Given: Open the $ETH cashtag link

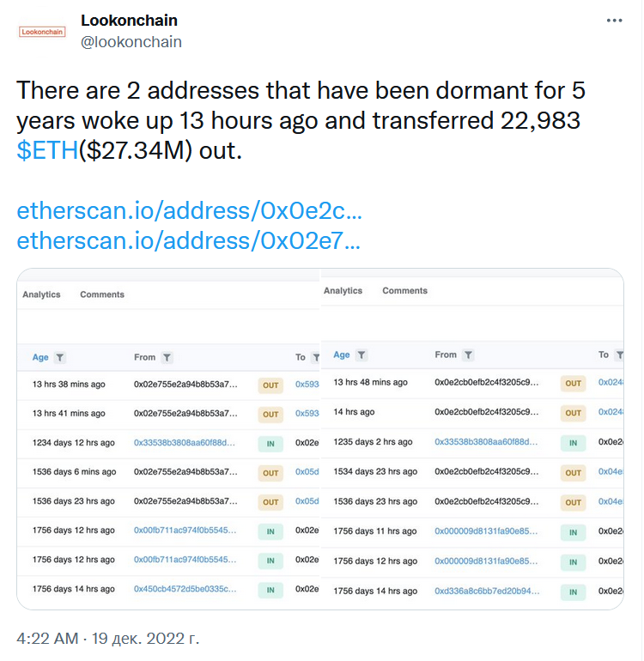Looking at the screenshot, I should 47,150.
